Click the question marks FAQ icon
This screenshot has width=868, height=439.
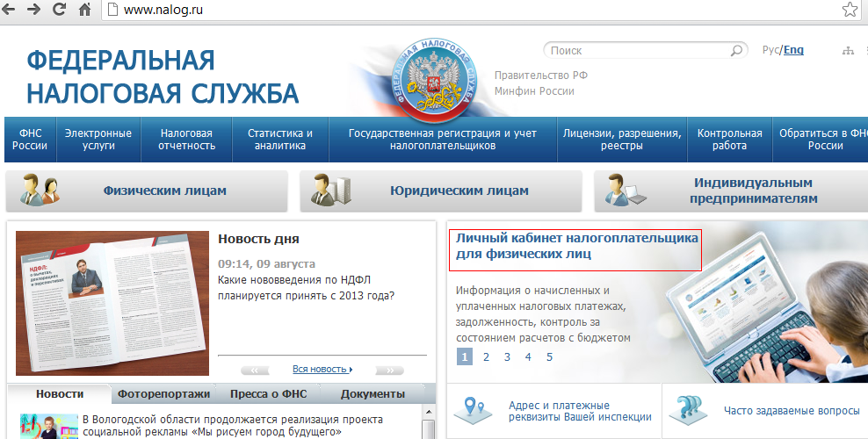[x=688, y=410]
